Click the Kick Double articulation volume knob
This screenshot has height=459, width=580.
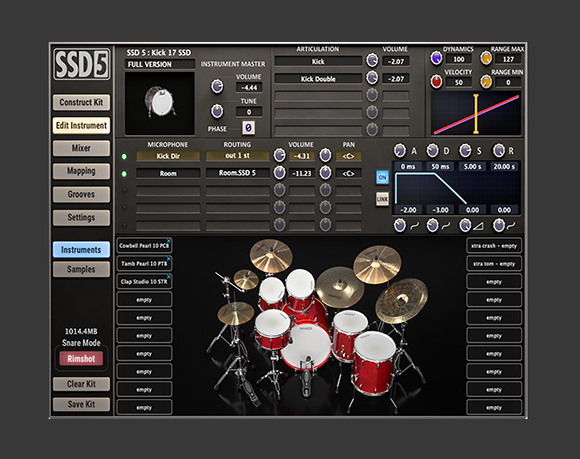[x=372, y=78]
